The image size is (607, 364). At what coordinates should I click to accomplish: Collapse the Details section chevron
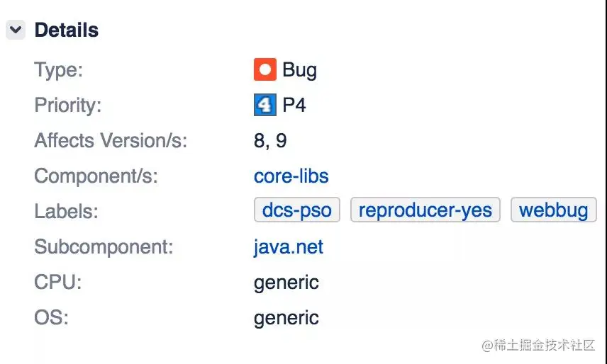(x=16, y=30)
